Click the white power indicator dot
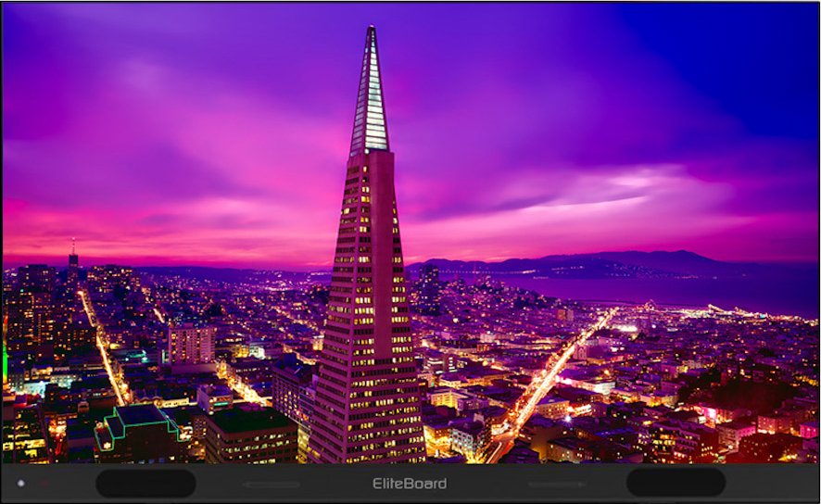 (20, 484)
